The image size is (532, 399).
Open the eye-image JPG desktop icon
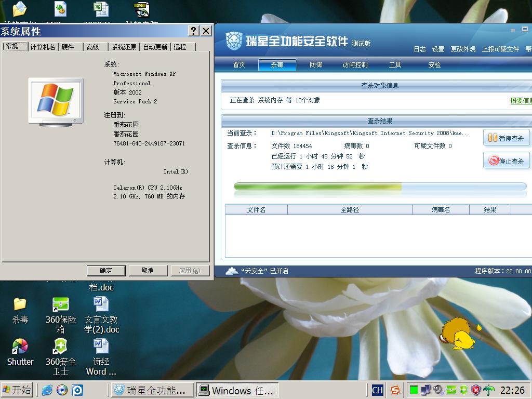pos(141,9)
